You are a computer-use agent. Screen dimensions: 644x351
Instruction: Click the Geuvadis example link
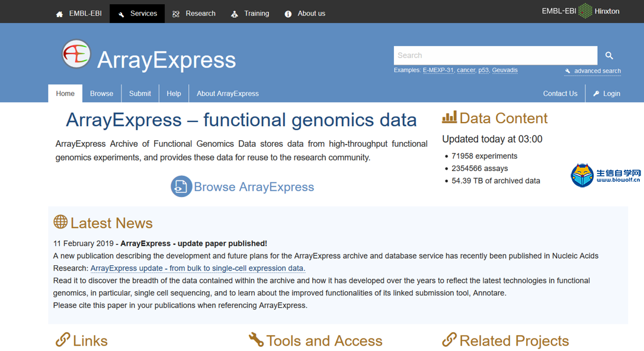[505, 70]
